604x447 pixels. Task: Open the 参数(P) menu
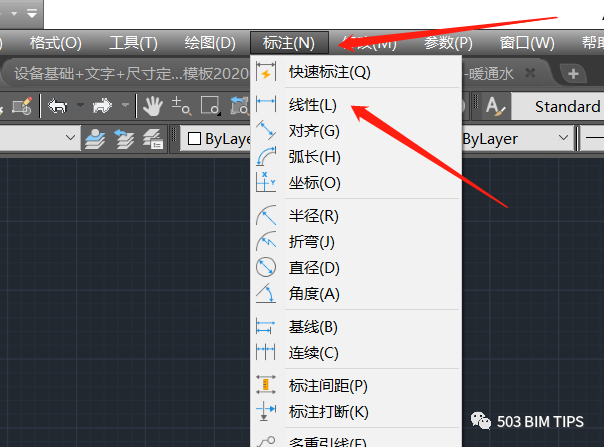click(448, 43)
